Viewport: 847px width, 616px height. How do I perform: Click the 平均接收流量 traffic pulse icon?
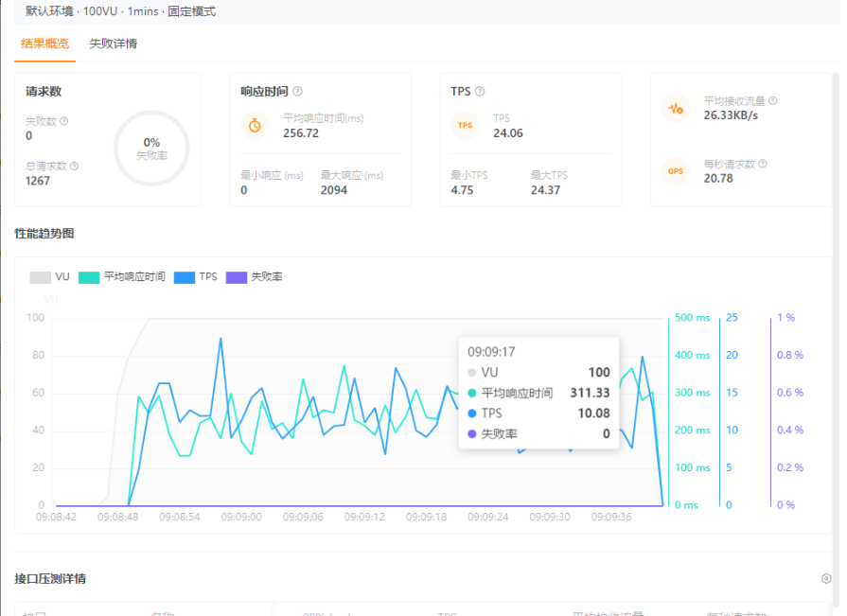pos(676,108)
